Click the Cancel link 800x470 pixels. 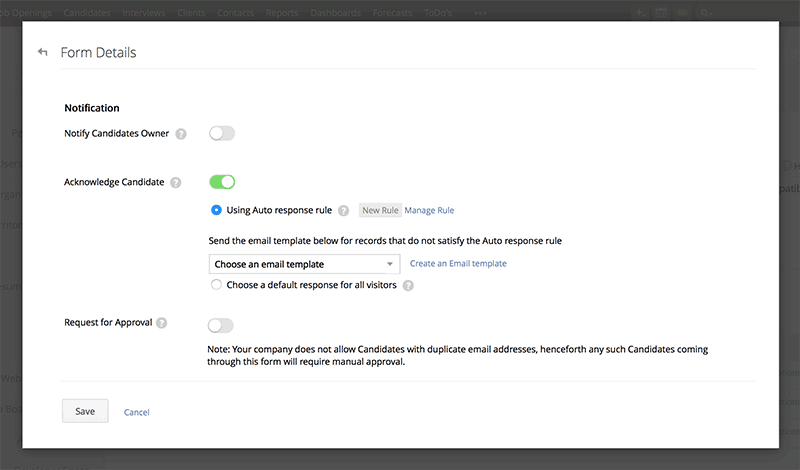click(x=137, y=412)
